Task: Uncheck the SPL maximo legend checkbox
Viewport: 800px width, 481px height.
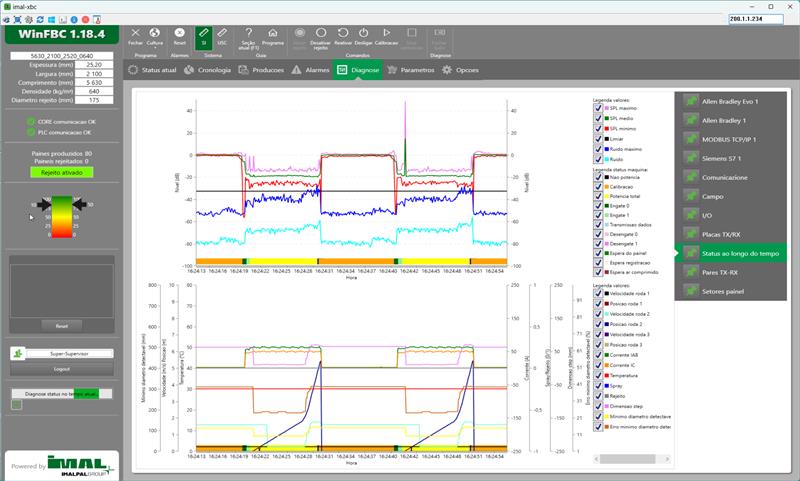Action: pos(598,110)
